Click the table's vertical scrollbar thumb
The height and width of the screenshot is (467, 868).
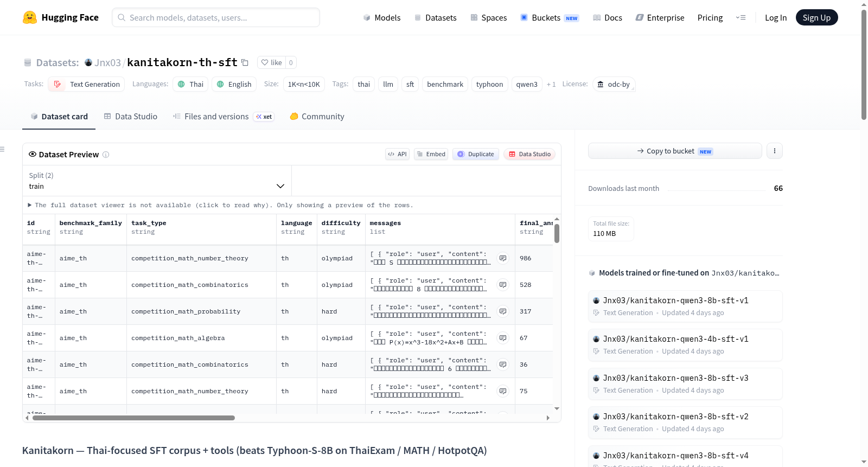point(557,234)
